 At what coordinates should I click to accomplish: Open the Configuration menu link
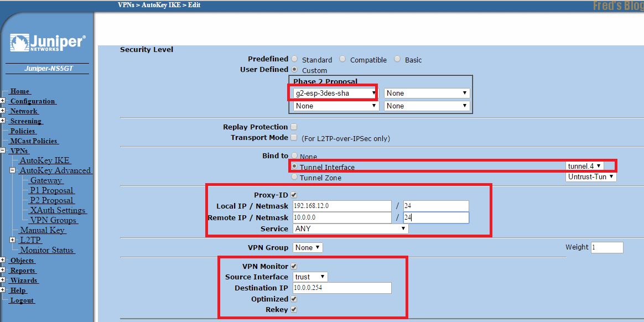[33, 101]
